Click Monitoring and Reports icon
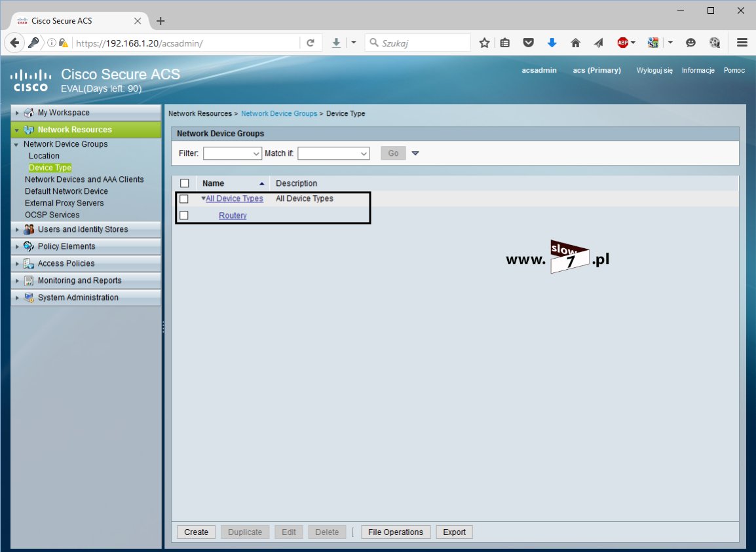Screen dimensions: 756x552 click(x=29, y=280)
